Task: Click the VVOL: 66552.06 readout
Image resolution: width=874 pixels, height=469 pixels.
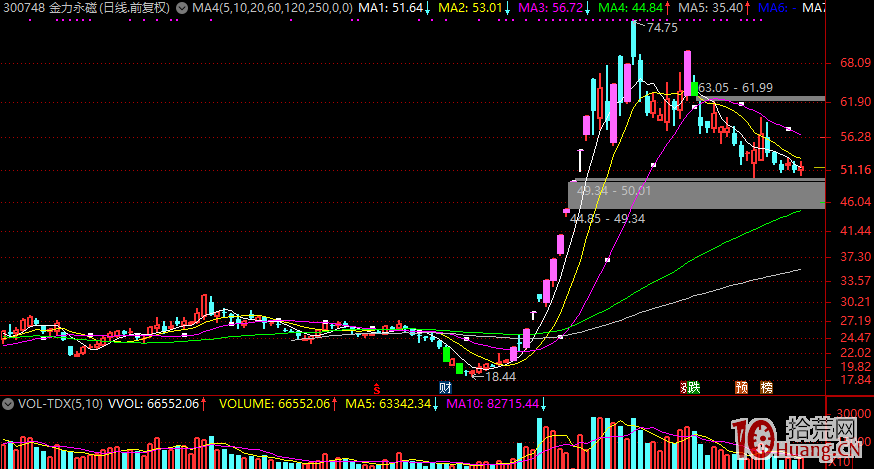Action: (x=153, y=404)
